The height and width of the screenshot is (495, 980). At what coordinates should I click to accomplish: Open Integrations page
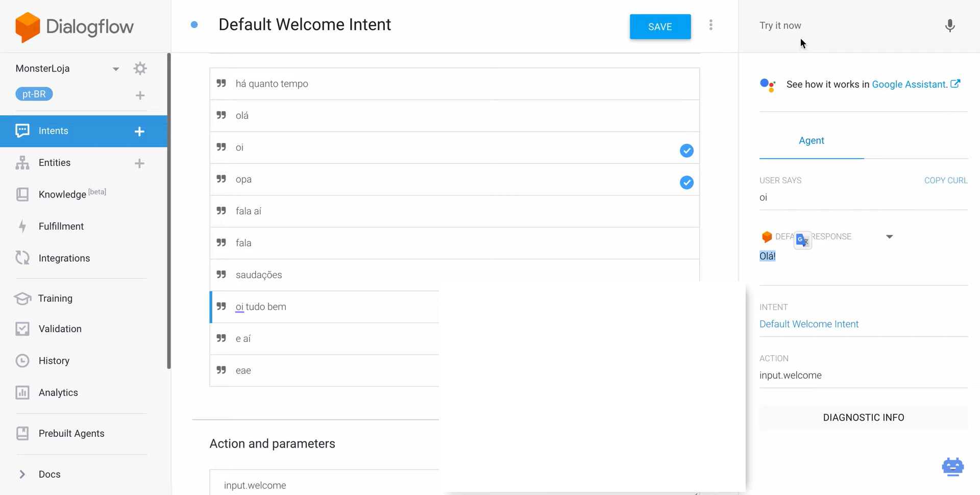[64, 258]
